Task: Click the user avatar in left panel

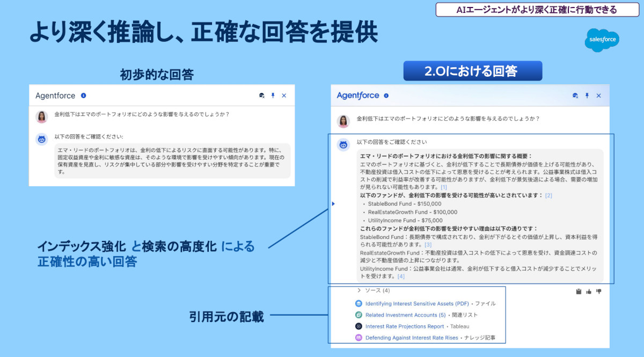Action: 42,117
